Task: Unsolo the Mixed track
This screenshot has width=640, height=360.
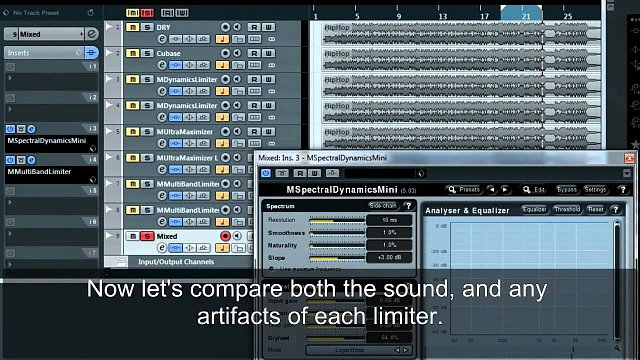Action: click(x=147, y=236)
